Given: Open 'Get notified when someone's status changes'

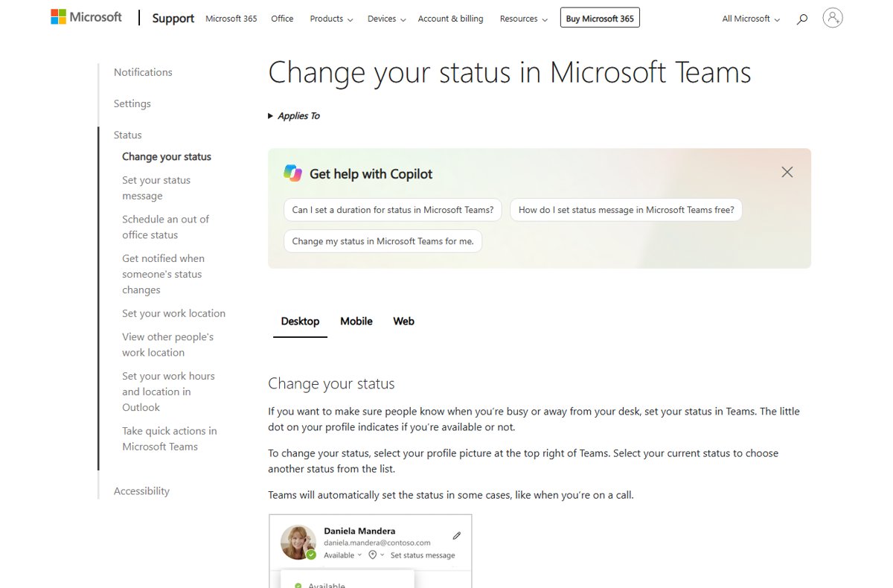Looking at the screenshot, I should click(163, 274).
